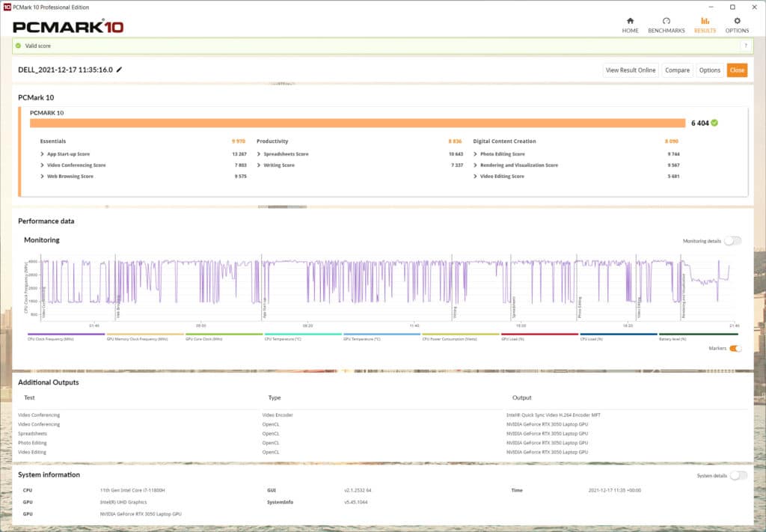Select the GPU Core Clock legend swatch
Viewport: 766px width, 532px height.
224,334
